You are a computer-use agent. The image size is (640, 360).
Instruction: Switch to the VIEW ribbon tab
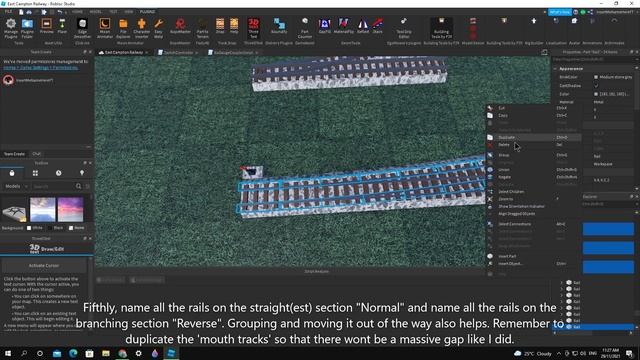[129, 12]
